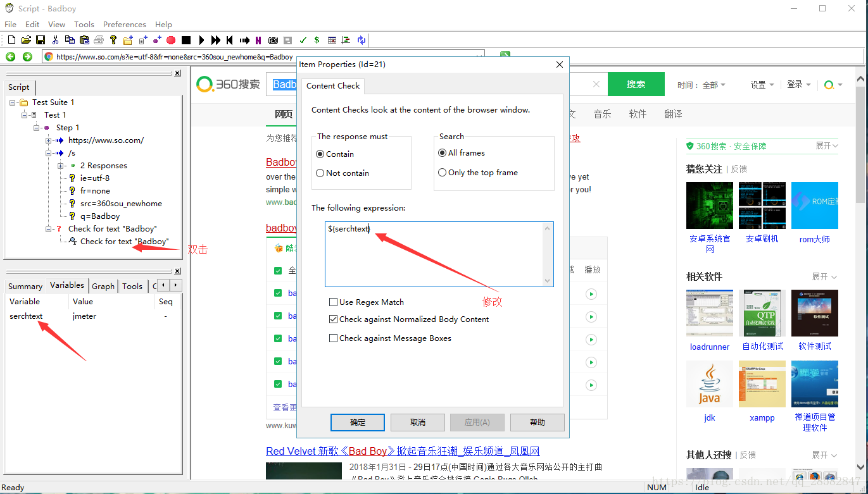Add a new step with purple dot icon
The width and height of the screenshot is (868, 494).
click(157, 40)
